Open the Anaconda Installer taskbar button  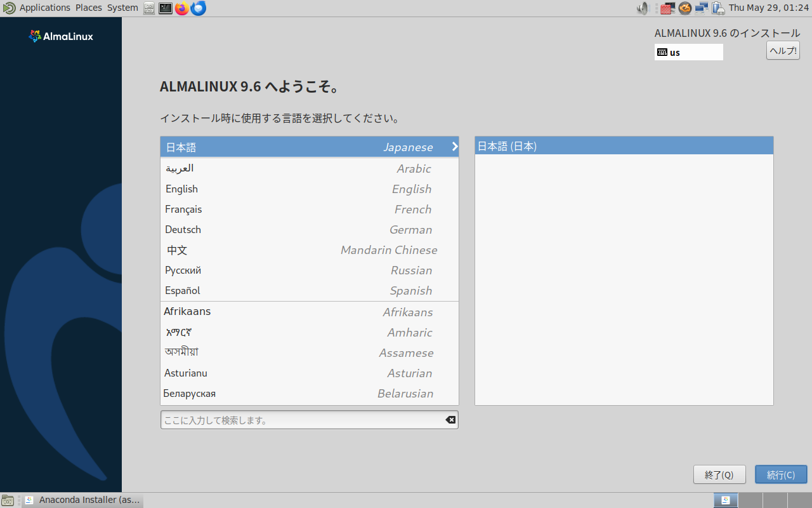pyautogui.click(x=83, y=500)
